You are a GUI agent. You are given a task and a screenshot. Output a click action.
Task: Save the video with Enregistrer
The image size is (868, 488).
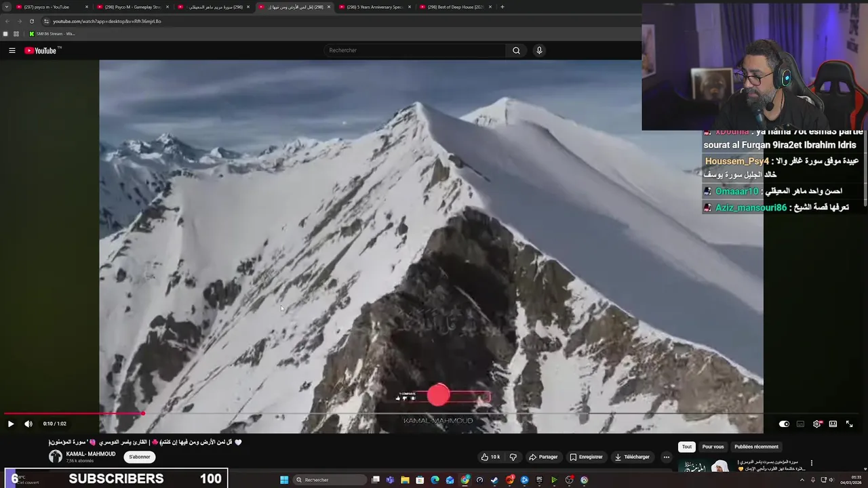(x=586, y=457)
